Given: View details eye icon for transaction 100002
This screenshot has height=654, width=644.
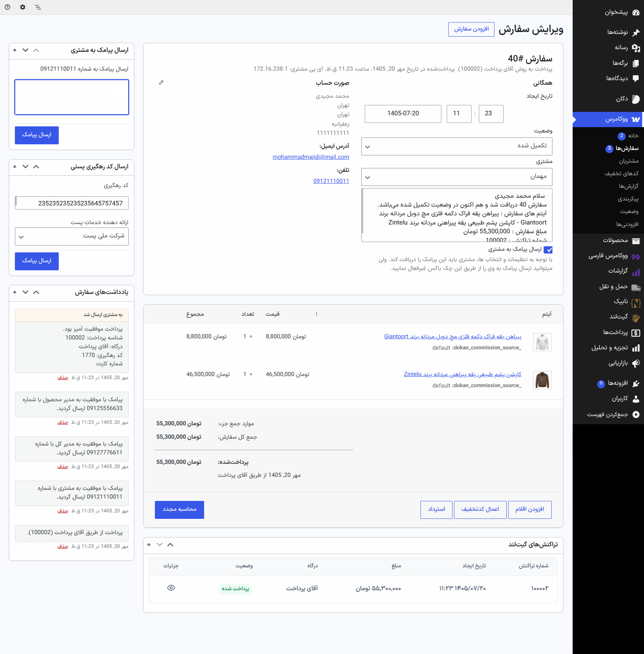Looking at the screenshot, I should [x=171, y=588].
